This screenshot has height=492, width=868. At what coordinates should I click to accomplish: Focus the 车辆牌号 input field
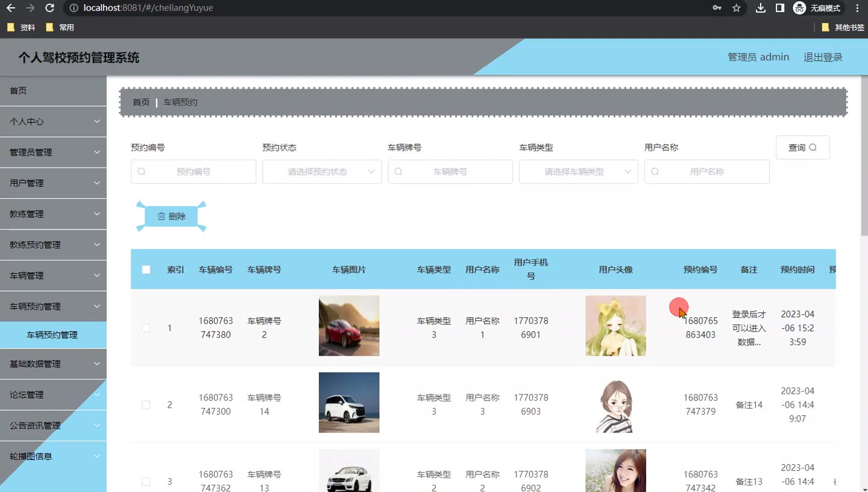(x=450, y=172)
